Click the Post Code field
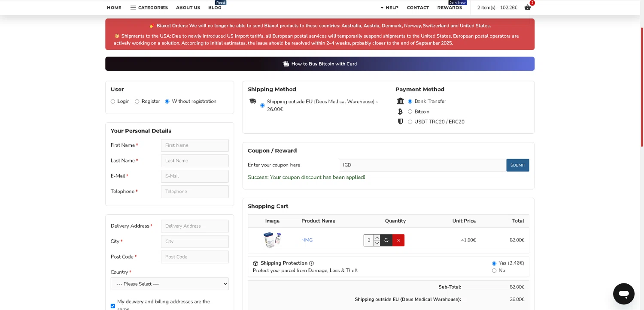This screenshot has height=310, width=644. (x=195, y=257)
